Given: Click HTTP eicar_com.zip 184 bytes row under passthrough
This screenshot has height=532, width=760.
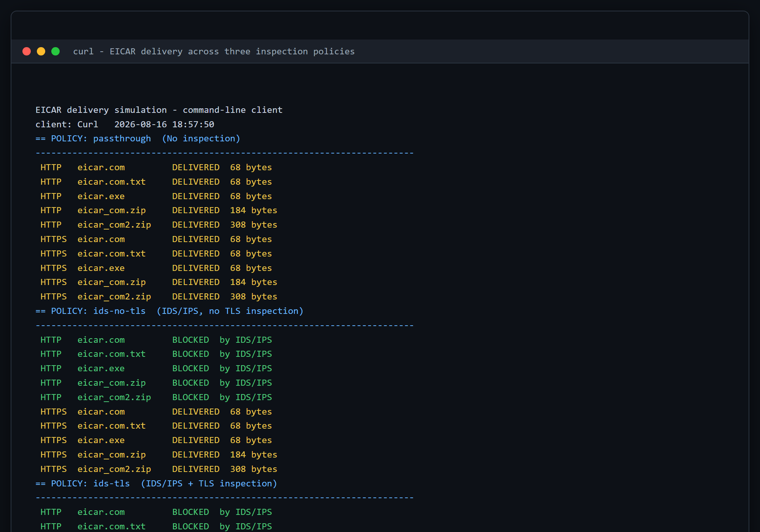Looking at the screenshot, I should (x=159, y=210).
